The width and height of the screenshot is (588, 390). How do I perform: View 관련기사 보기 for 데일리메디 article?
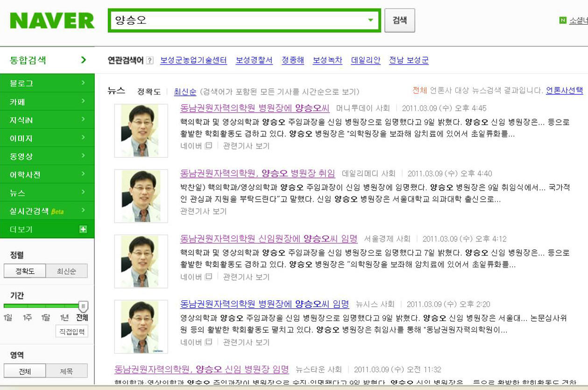[x=203, y=211]
